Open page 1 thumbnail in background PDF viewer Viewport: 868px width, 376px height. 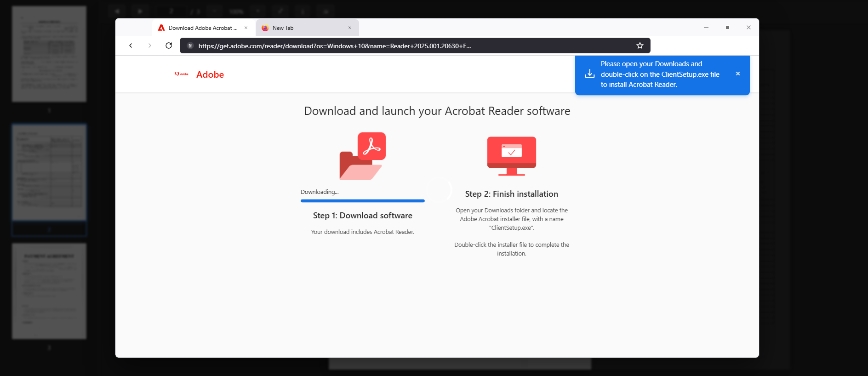(49, 54)
